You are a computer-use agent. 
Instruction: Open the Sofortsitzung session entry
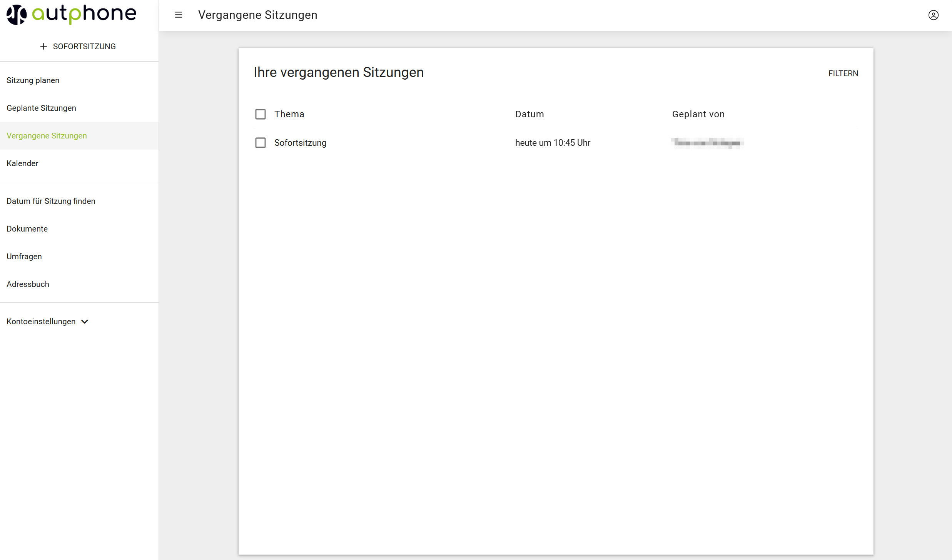coord(300,143)
